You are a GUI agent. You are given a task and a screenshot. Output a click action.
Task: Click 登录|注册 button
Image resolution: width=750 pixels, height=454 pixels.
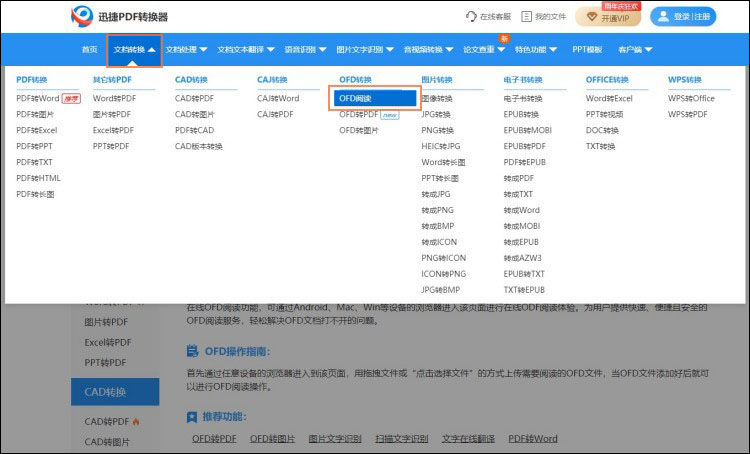click(x=683, y=16)
